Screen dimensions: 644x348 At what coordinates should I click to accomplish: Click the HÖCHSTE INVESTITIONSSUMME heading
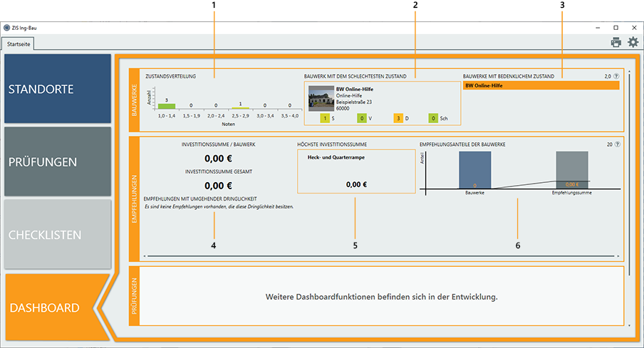[x=332, y=144]
